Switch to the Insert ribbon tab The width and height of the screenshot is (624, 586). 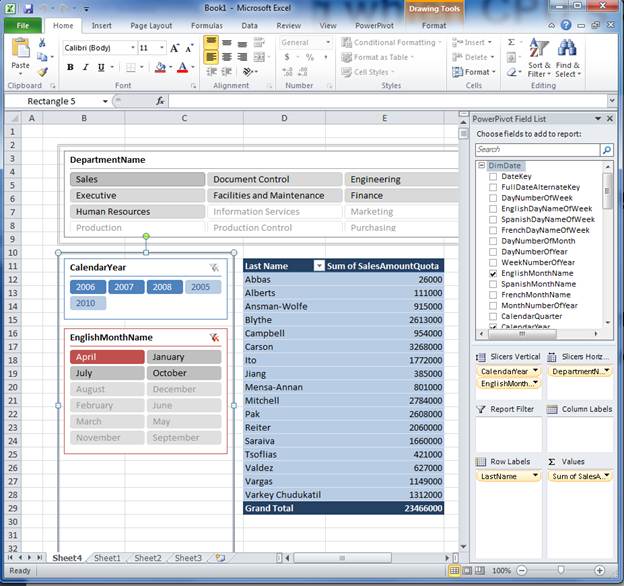pyautogui.click(x=101, y=25)
